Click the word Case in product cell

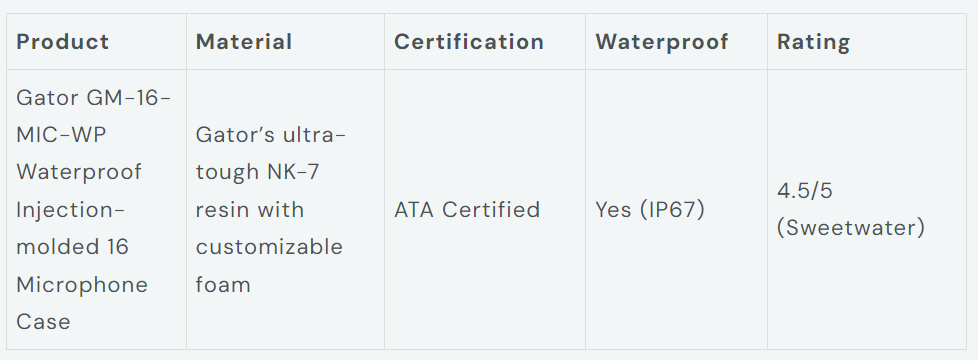(x=43, y=321)
